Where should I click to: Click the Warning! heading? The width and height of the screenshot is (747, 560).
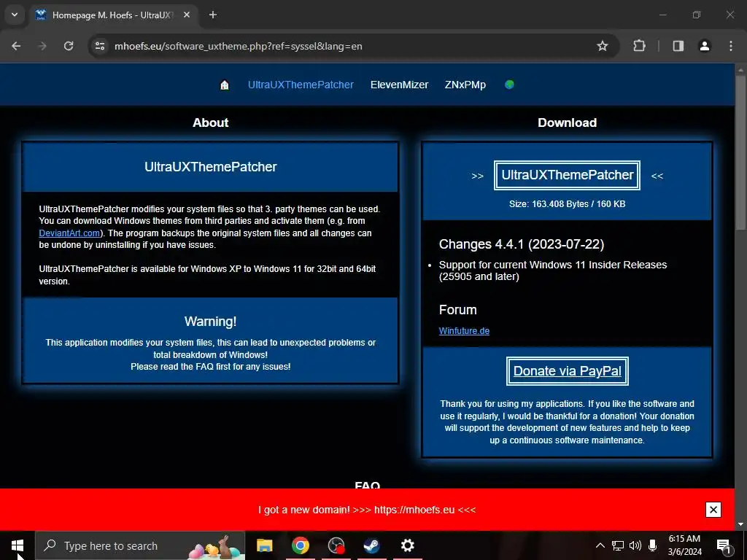pyautogui.click(x=211, y=322)
